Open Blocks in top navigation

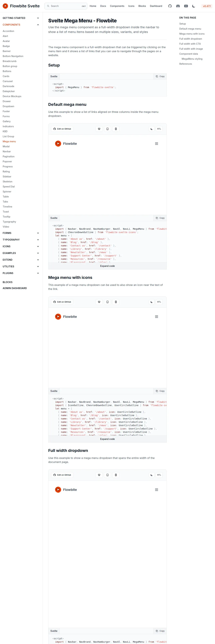point(142,6)
